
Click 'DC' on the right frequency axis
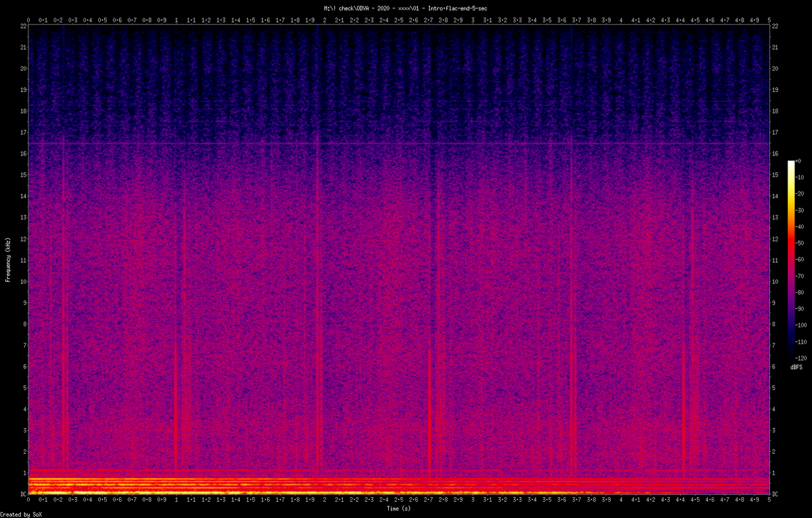(775, 494)
